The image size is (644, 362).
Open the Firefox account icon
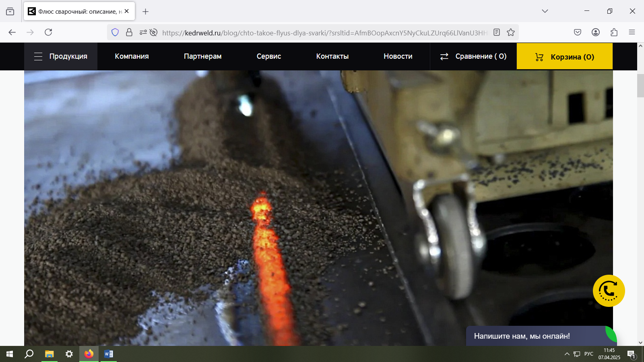[596, 33]
